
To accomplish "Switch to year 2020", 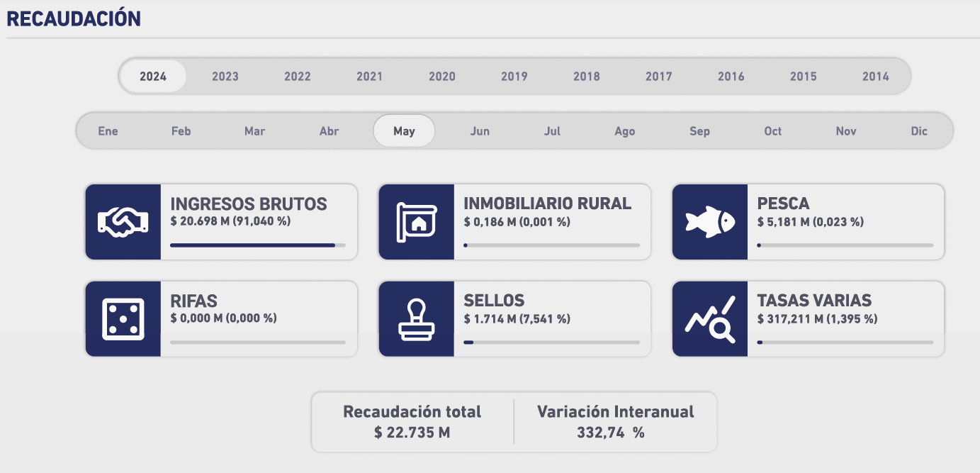I will 442,77.
